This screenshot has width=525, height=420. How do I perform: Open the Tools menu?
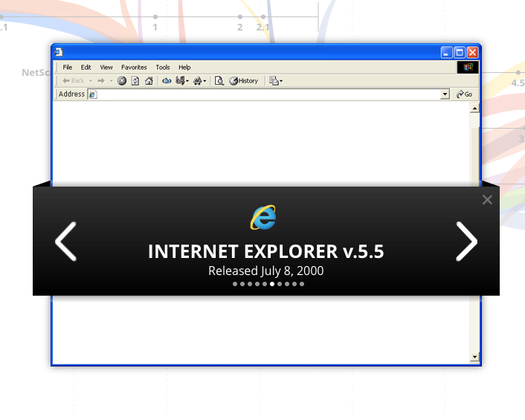click(163, 67)
